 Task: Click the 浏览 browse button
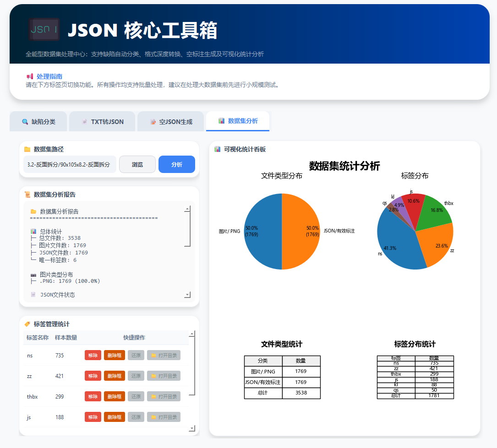[x=137, y=164]
